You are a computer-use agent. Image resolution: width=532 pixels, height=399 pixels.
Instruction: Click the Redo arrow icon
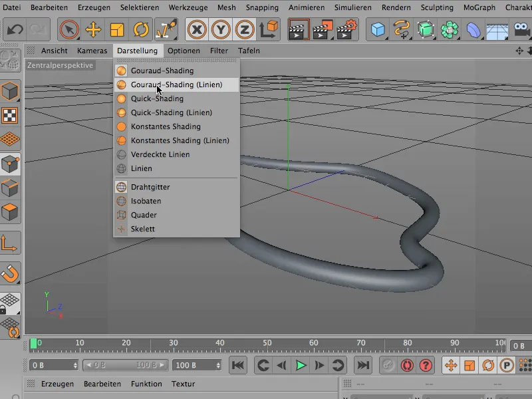tap(39, 29)
